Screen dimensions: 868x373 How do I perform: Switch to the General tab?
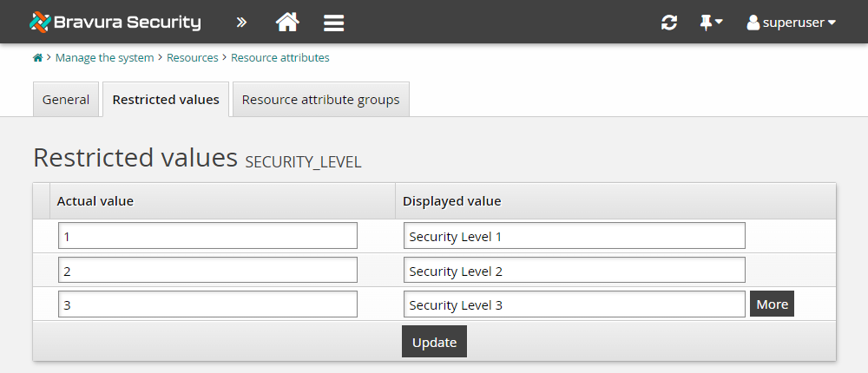coord(66,100)
